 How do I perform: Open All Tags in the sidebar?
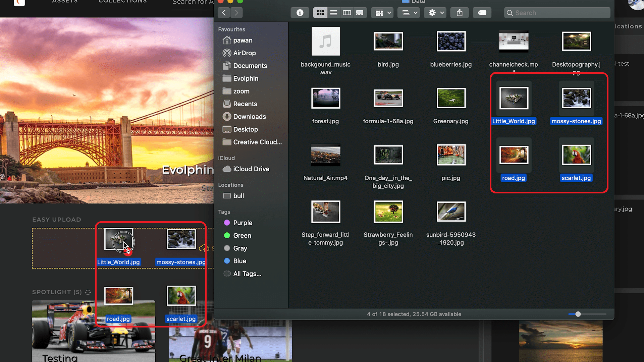click(x=247, y=274)
